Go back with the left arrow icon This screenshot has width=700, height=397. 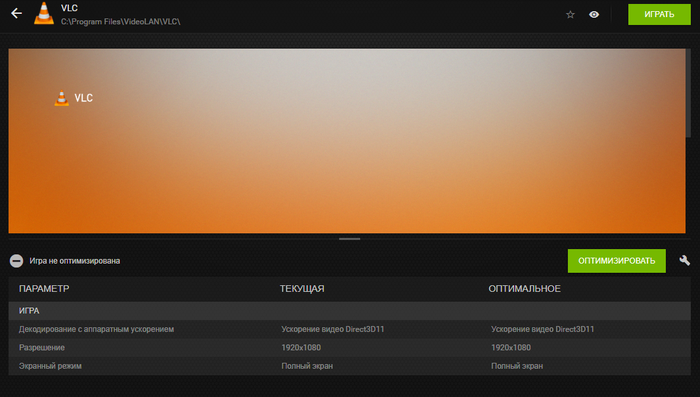click(17, 13)
